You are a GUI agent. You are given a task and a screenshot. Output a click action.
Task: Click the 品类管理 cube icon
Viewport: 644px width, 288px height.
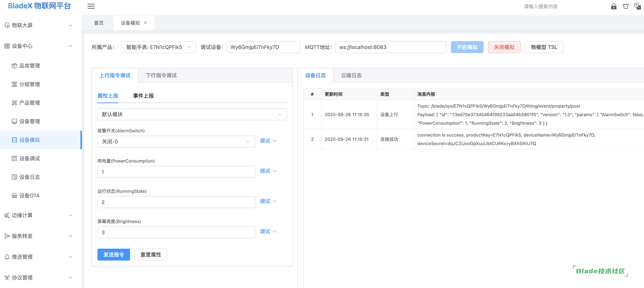(14, 66)
